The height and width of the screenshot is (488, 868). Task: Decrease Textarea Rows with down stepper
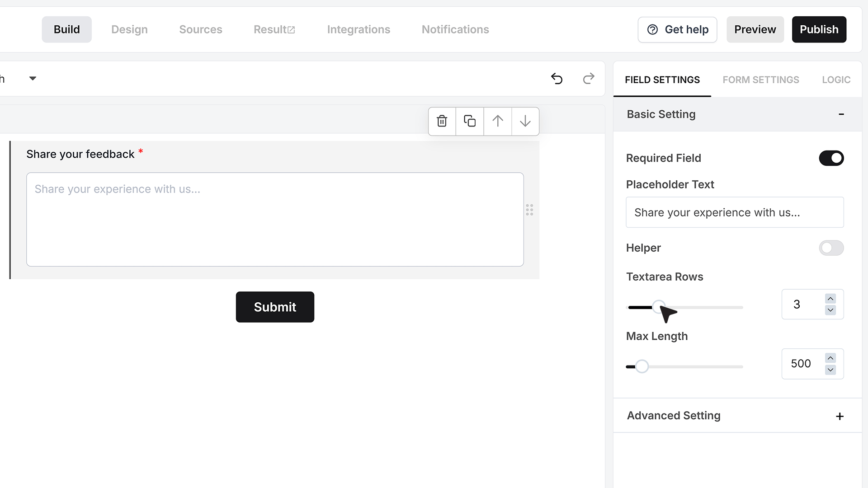pos(830,310)
